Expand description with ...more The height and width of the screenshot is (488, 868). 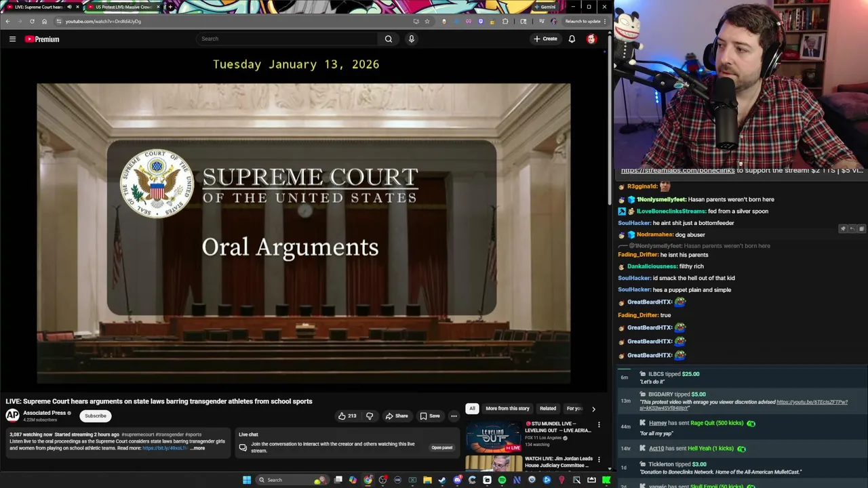coord(197,448)
